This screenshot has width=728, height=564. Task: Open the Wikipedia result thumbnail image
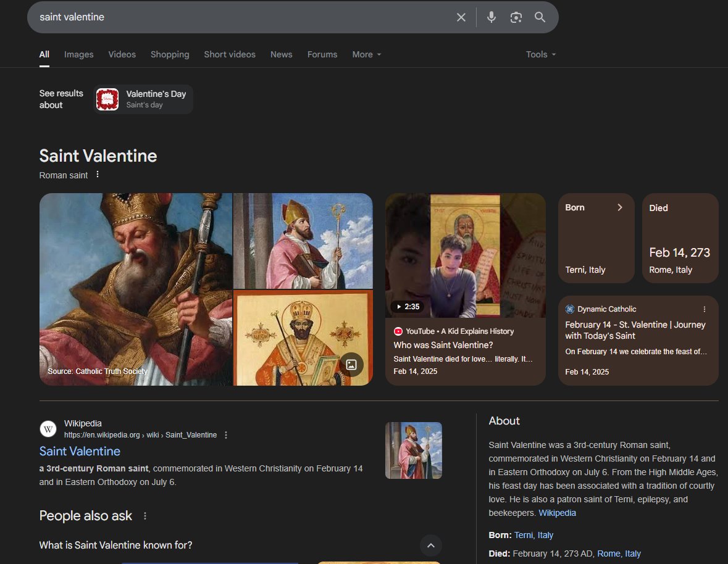[414, 450]
